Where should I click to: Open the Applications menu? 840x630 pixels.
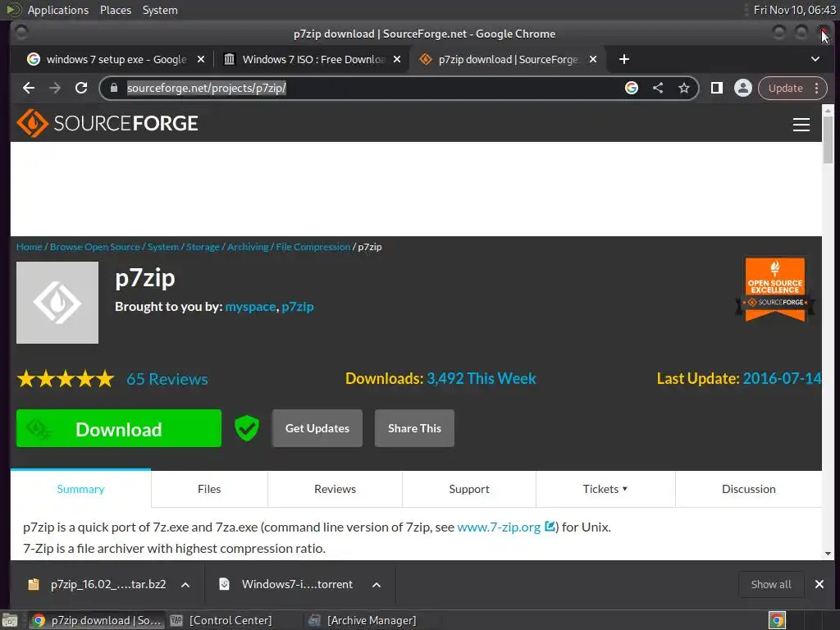click(x=58, y=10)
